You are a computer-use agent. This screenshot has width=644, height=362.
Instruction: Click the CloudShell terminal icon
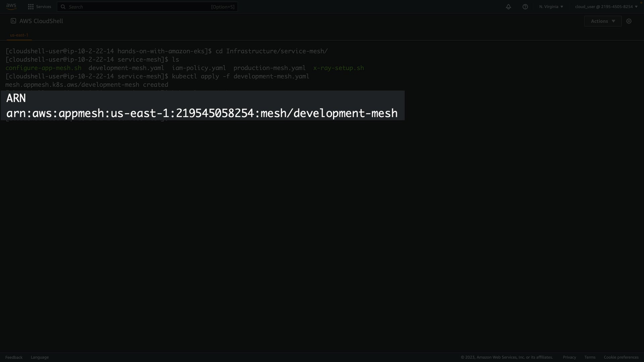(13, 21)
